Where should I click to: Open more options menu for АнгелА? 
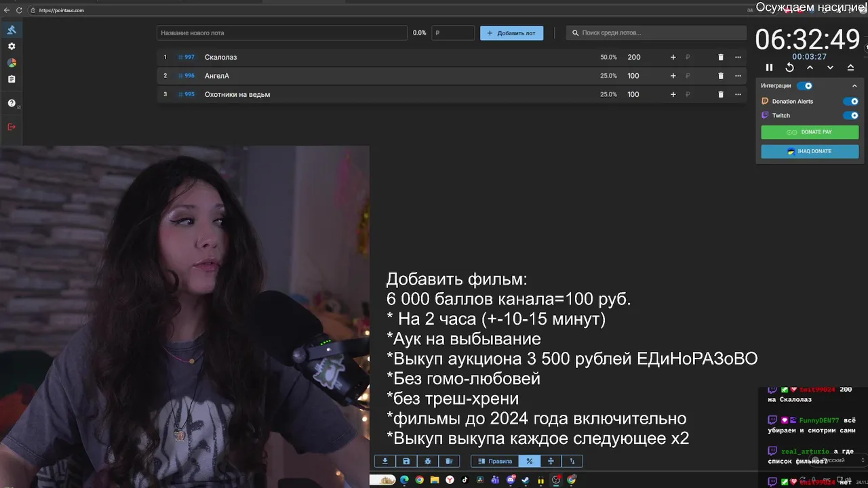(738, 76)
